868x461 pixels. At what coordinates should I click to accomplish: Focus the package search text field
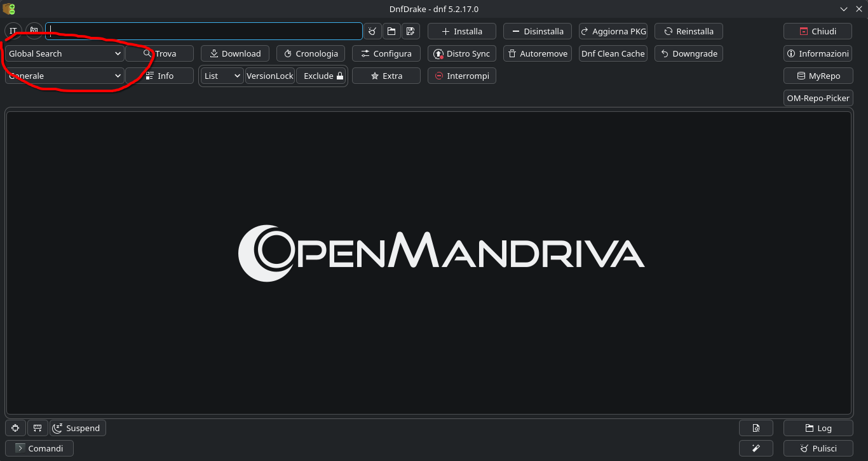pyautogui.click(x=203, y=31)
